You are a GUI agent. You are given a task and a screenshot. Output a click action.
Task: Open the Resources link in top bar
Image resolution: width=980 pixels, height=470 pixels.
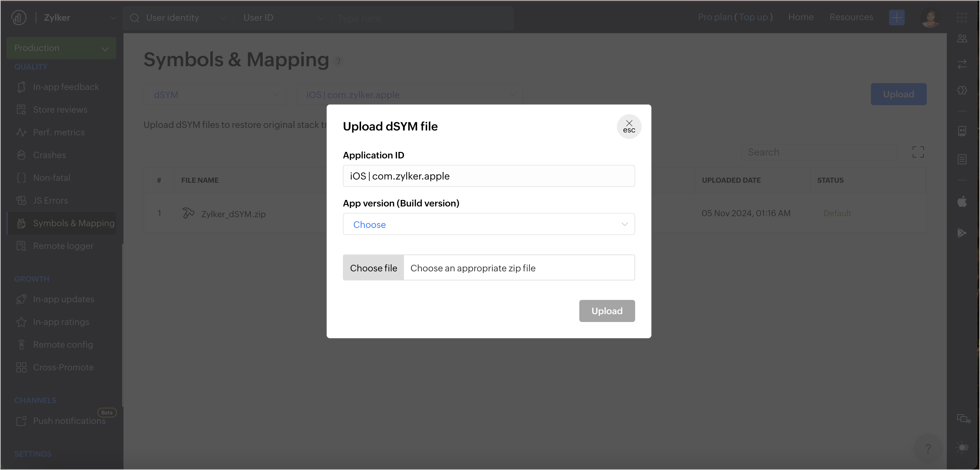coord(851,17)
